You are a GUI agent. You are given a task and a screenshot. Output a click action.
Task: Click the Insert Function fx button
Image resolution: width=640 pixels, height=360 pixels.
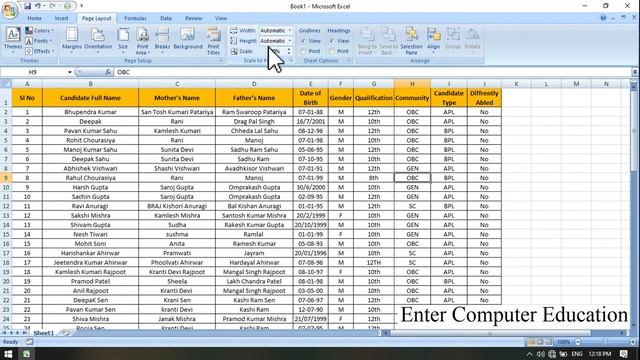point(108,72)
